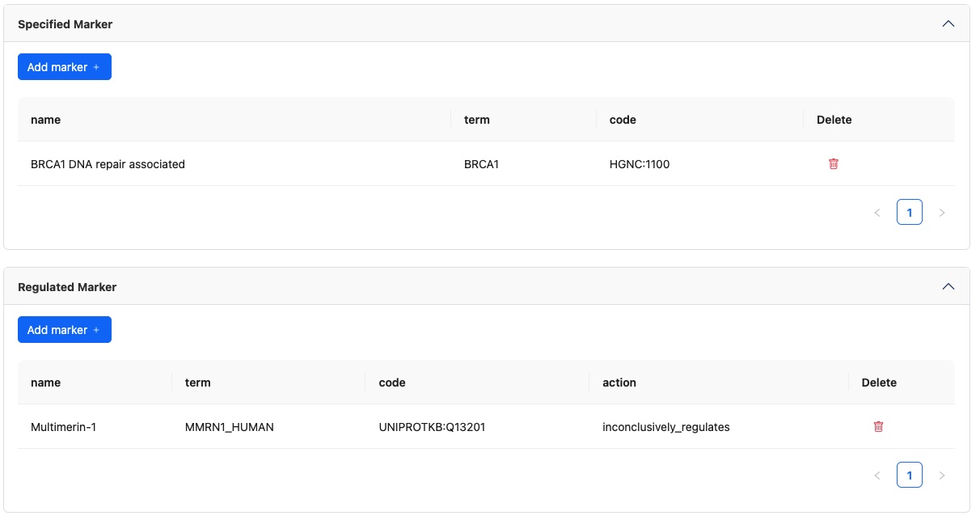Click the action column header

pyautogui.click(x=719, y=383)
